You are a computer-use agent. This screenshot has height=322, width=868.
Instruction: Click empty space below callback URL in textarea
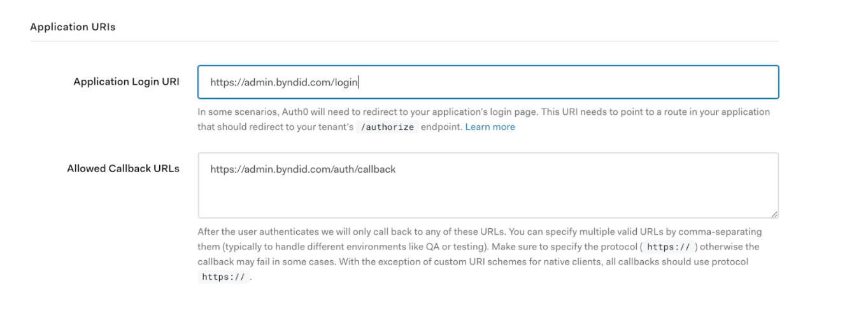click(x=488, y=198)
